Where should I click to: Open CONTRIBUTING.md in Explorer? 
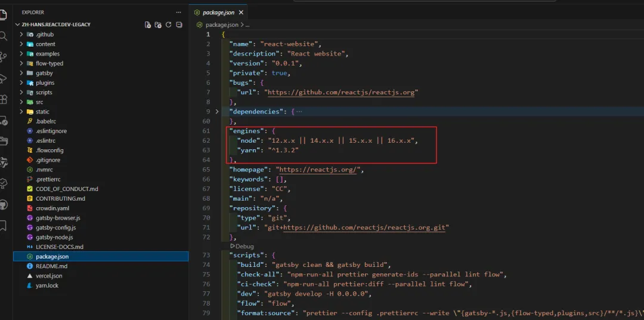tap(101, 199)
